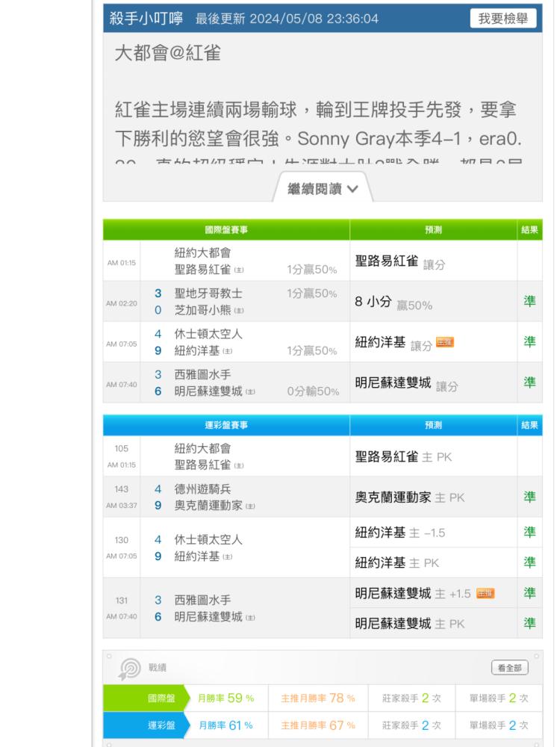The width and height of the screenshot is (560, 747).
Task: Click the 0分輸50% odds text
Action: (313, 391)
